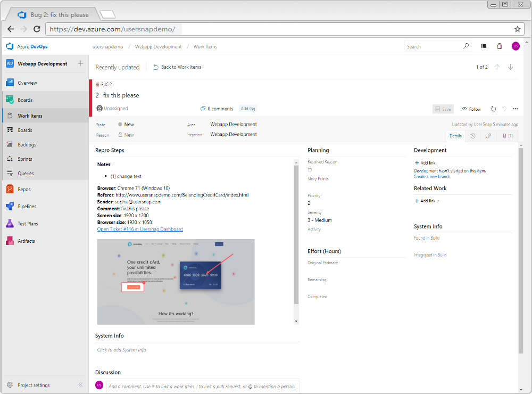Click Webapp Development breadcrumb
The width and height of the screenshot is (532, 394).
click(158, 46)
